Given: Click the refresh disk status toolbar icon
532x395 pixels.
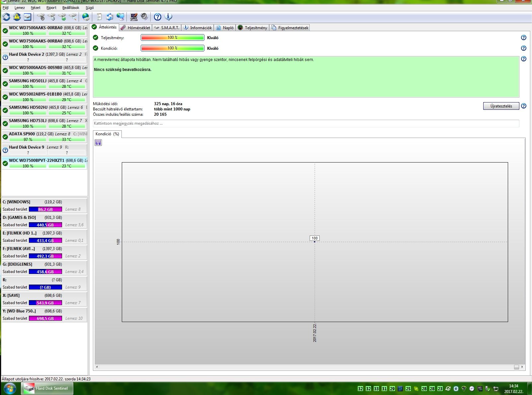Looking at the screenshot, I should point(6,17).
